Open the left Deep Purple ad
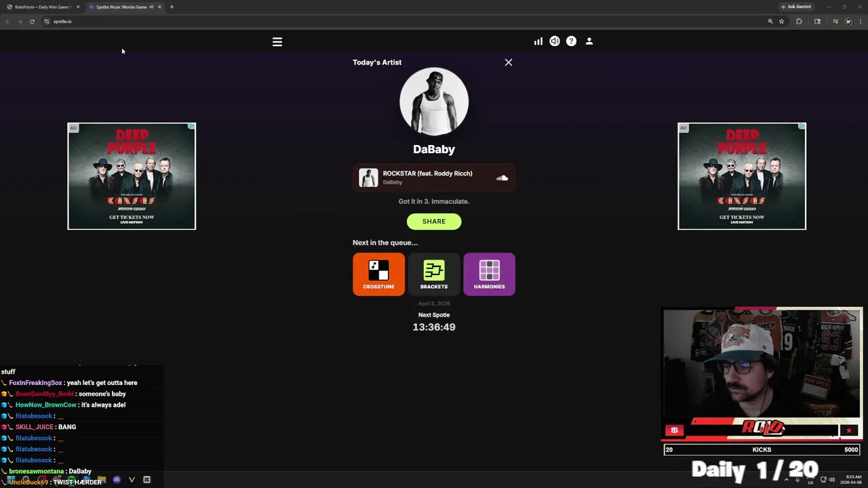 (x=132, y=176)
